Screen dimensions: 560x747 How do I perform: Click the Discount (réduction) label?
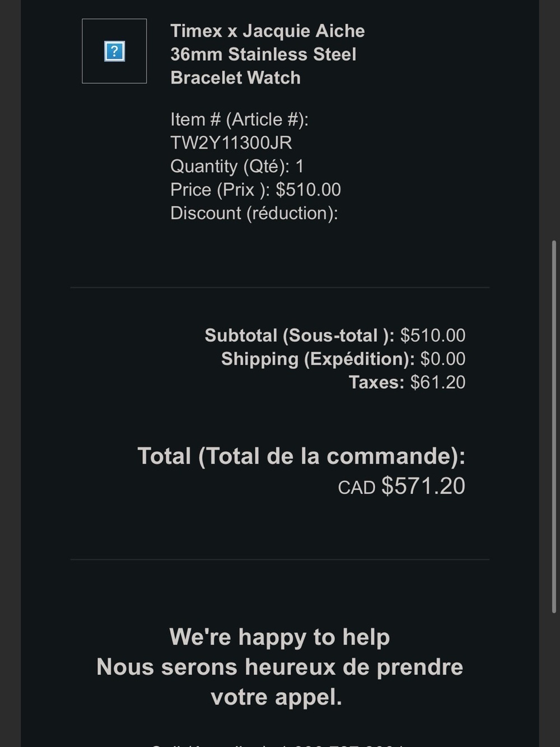(254, 214)
